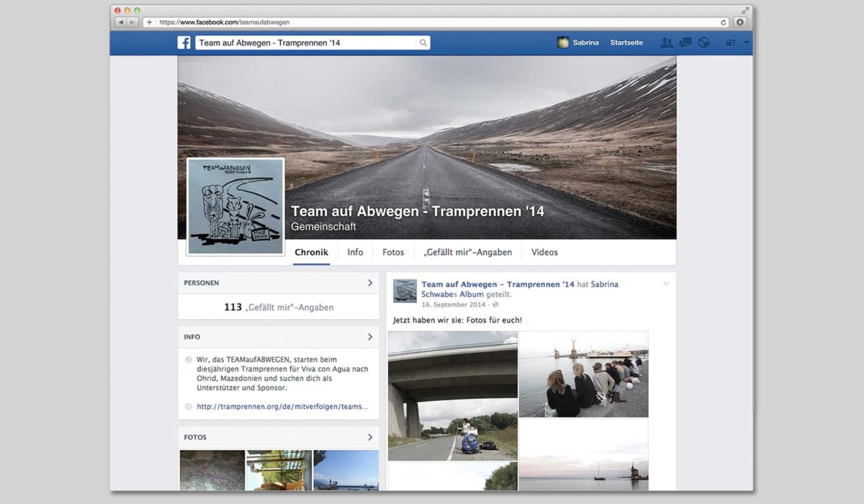The width and height of the screenshot is (864, 504).
Task: Click the add bookmark plus button
Action: pyautogui.click(x=149, y=22)
